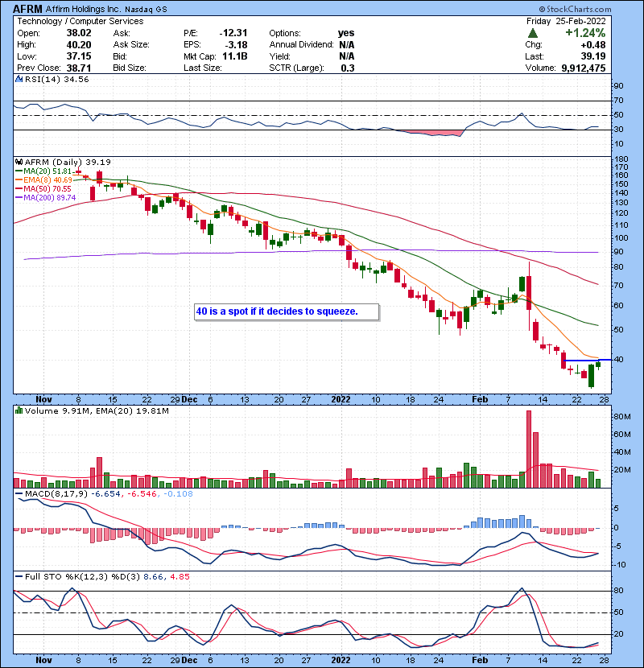Click the AFRM (Daily) 39.19 chart label
This screenshot has width=644, height=668.
pos(68,162)
